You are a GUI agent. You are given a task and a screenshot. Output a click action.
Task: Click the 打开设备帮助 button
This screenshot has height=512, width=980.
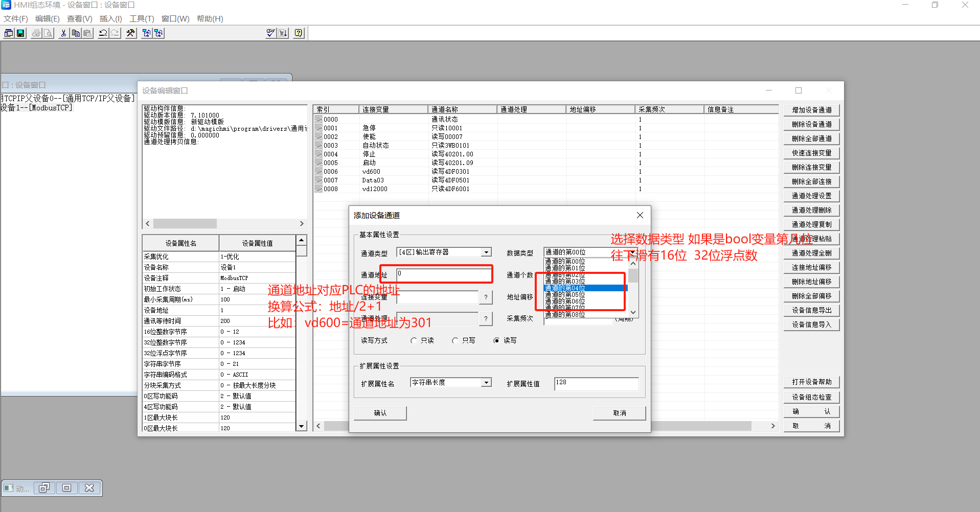[812, 382]
